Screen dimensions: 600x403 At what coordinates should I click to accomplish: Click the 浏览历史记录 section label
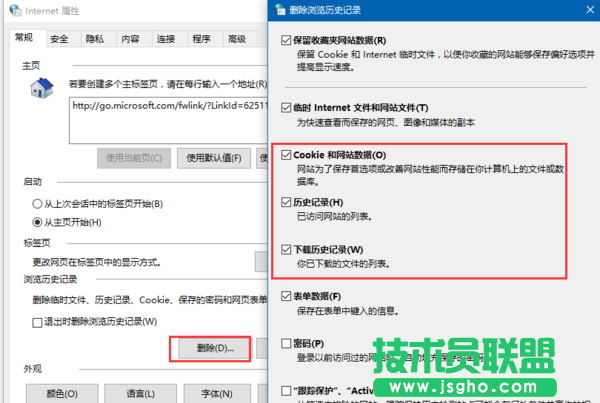(x=51, y=279)
